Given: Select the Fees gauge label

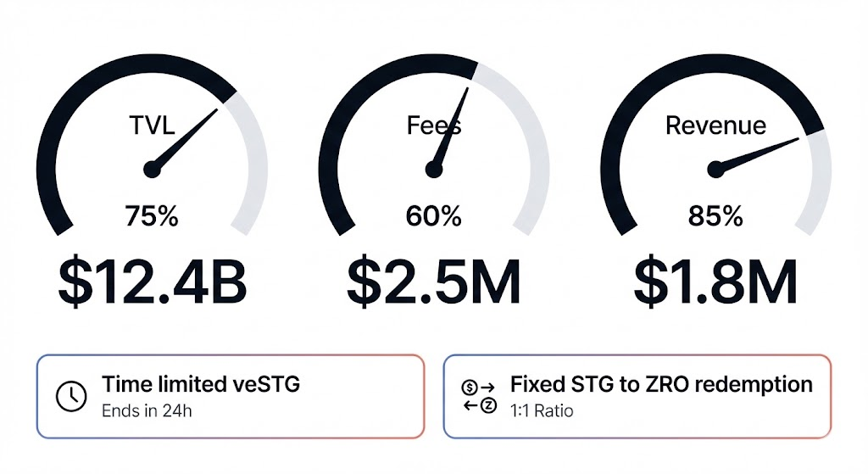Looking at the screenshot, I should pos(434,126).
